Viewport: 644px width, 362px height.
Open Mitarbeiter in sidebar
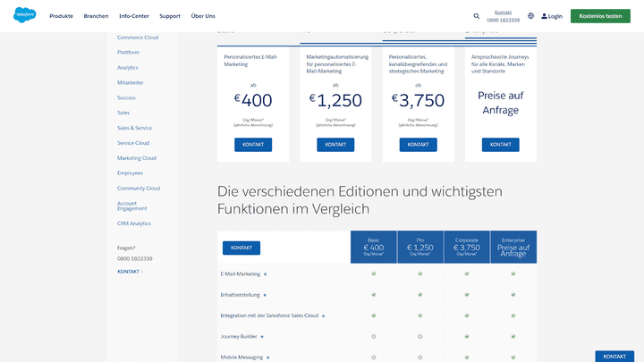(131, 82)
